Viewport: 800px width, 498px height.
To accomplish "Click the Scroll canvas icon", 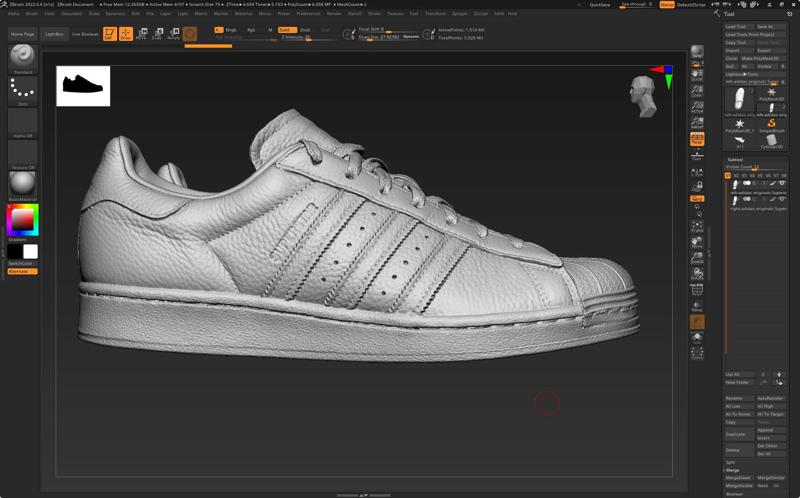I will (x=697, y=76).
